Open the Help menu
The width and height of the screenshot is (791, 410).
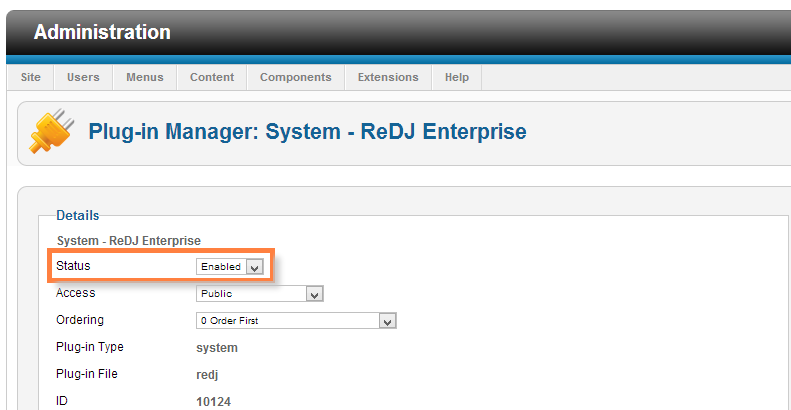(457, 77)
